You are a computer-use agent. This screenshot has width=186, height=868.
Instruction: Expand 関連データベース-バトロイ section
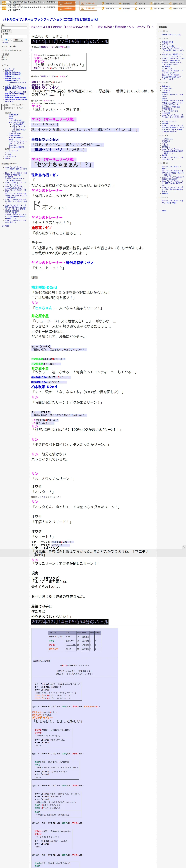pyautogui.click(x=3, y=105)
